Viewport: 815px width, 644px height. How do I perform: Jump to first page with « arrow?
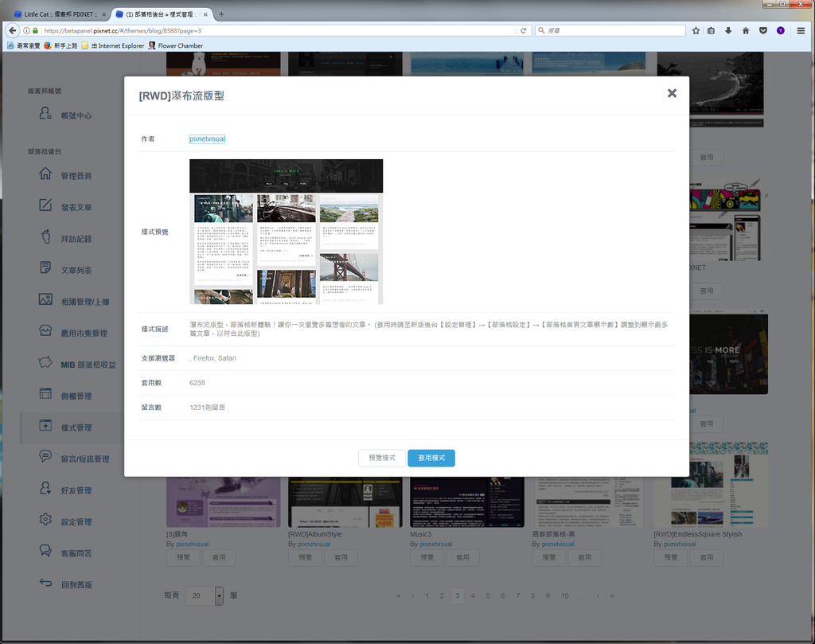pyautogui.click(x=399, y=595)
